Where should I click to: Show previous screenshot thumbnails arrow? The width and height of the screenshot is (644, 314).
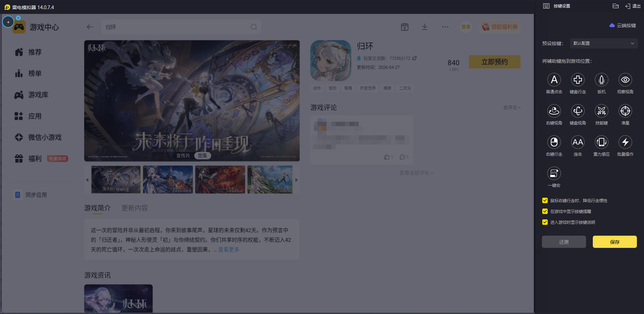[x=87, y=180]
